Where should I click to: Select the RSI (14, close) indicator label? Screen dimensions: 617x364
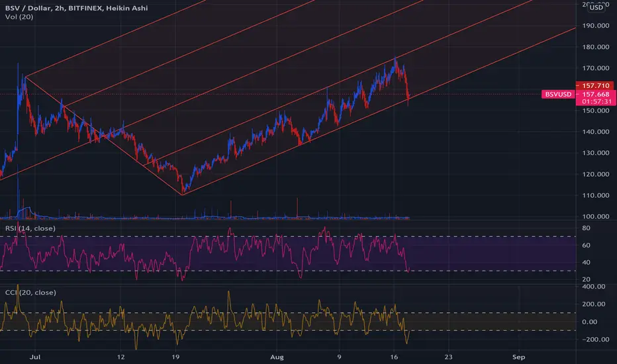(x=30, y=228)
